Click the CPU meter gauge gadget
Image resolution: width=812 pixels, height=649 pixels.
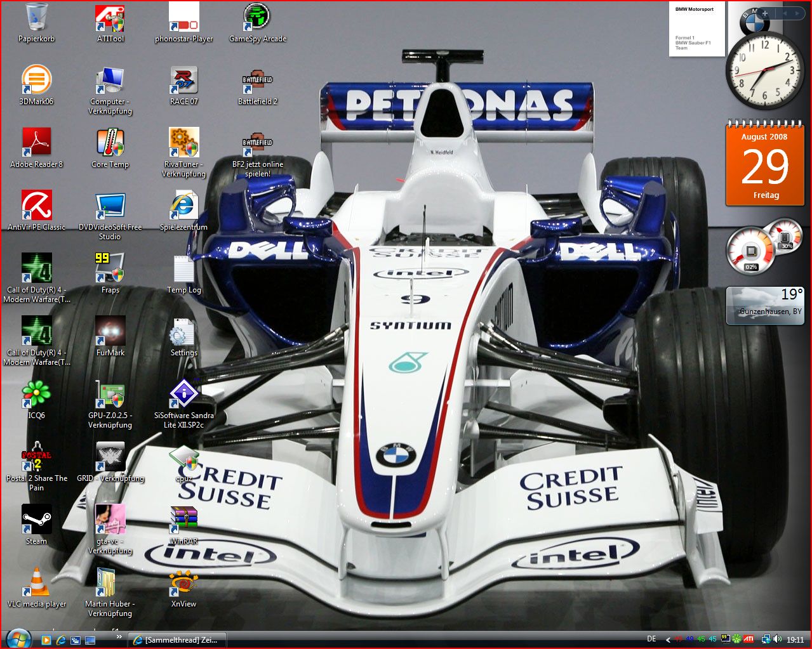pyautogui.click(x=750, y=252)
